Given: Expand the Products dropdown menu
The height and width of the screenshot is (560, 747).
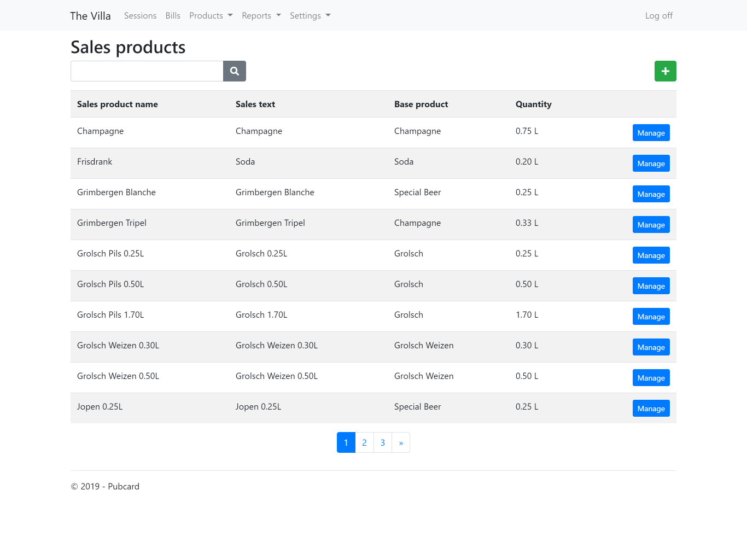Looking at the screenshot, I should click(211, 15).
